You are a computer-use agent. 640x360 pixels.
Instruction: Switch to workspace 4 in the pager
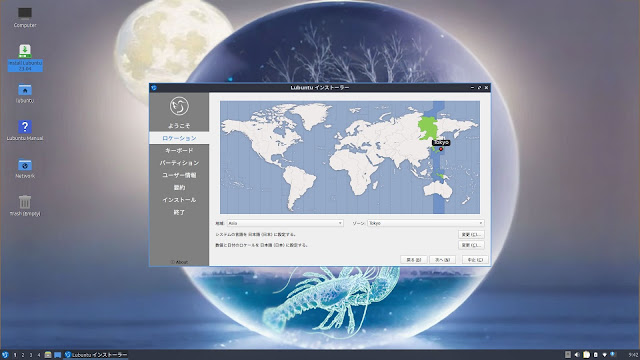pyautogui.click(x=39, y=355)
